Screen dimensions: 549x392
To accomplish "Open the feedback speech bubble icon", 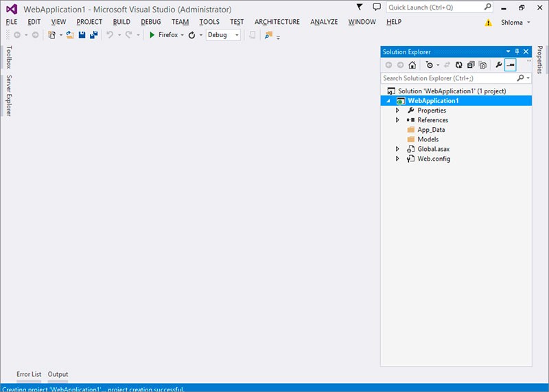I will pyautogui.click(x=377, y=7).
